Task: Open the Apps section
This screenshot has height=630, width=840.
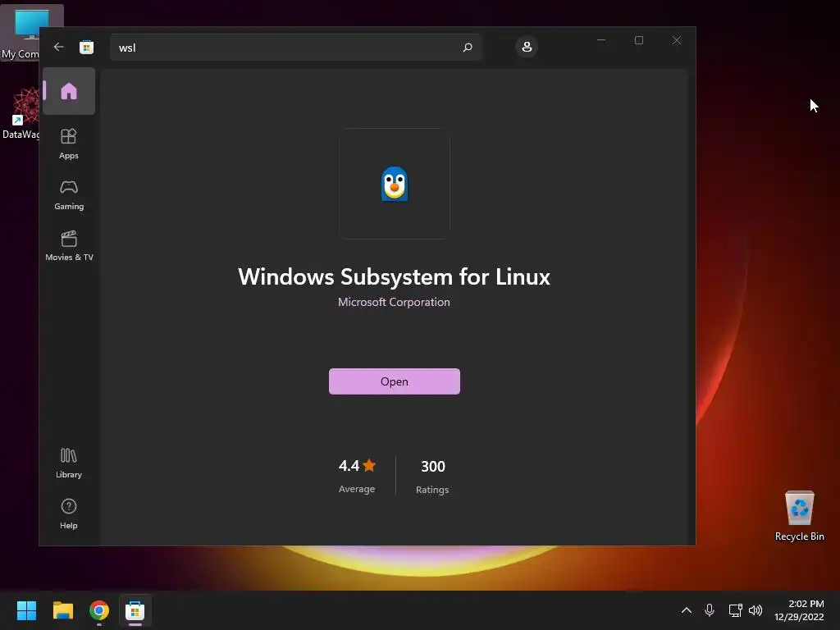Action: (x=69, y=144)
